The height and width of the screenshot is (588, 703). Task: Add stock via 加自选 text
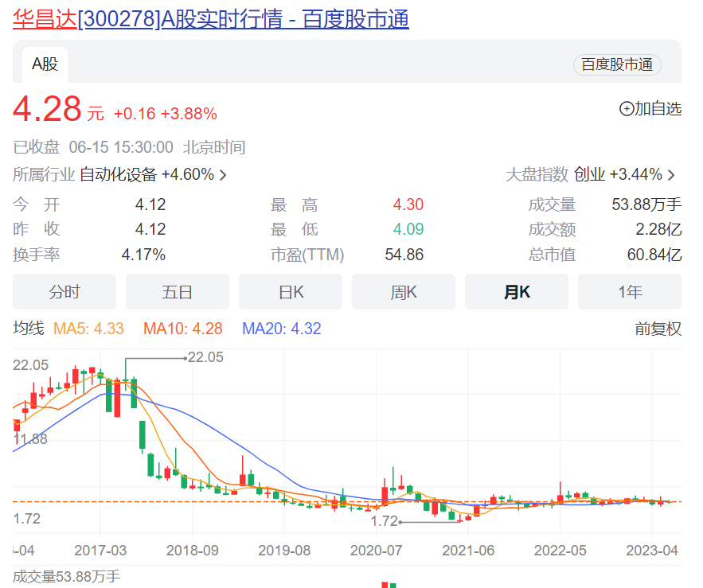tap(658, 109)
